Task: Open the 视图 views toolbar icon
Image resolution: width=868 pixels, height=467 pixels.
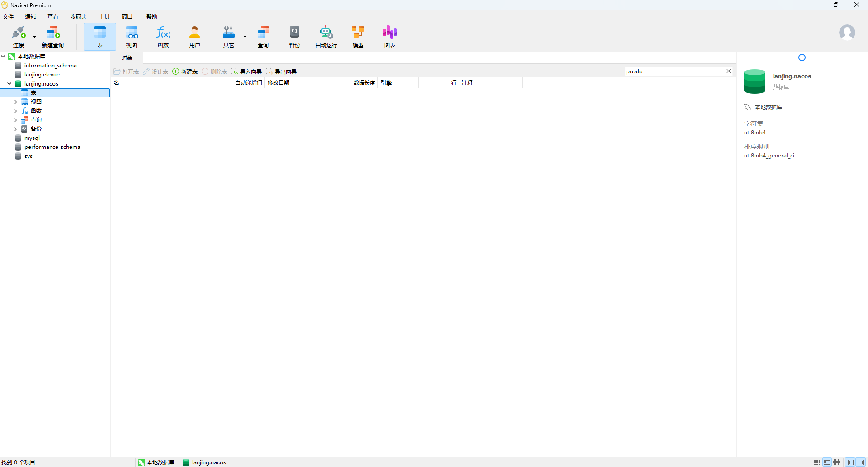Action: (x=132, y=37)
